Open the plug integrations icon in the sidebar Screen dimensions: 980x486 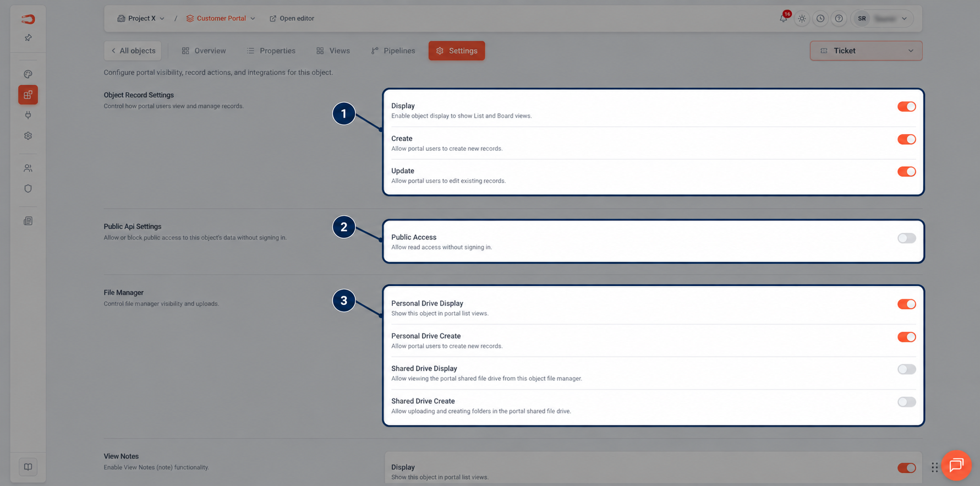point(28,115)
